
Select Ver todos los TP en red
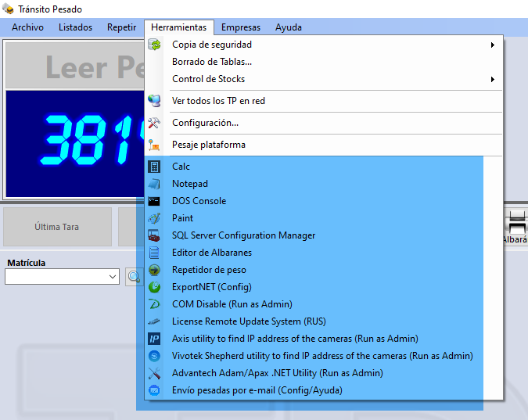pos(324,101)
